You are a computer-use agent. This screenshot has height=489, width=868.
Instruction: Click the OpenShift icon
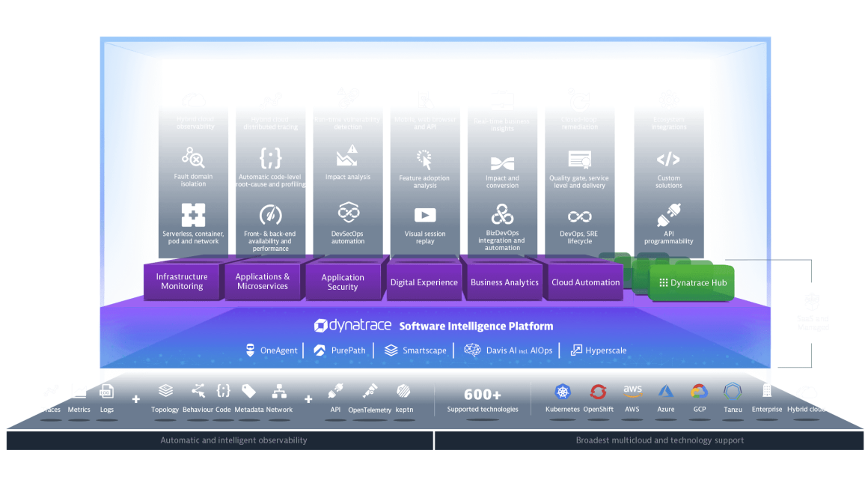coord(598,389)
